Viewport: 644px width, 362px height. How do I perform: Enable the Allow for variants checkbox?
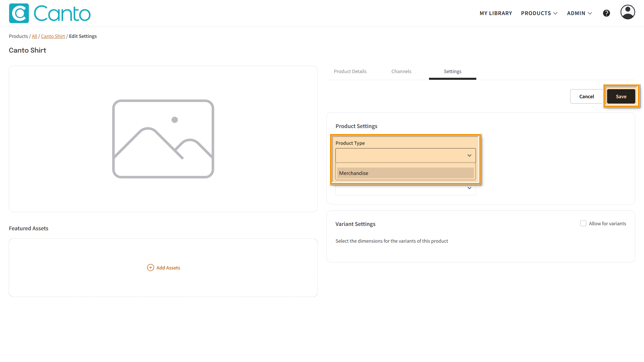coord(583,223)
